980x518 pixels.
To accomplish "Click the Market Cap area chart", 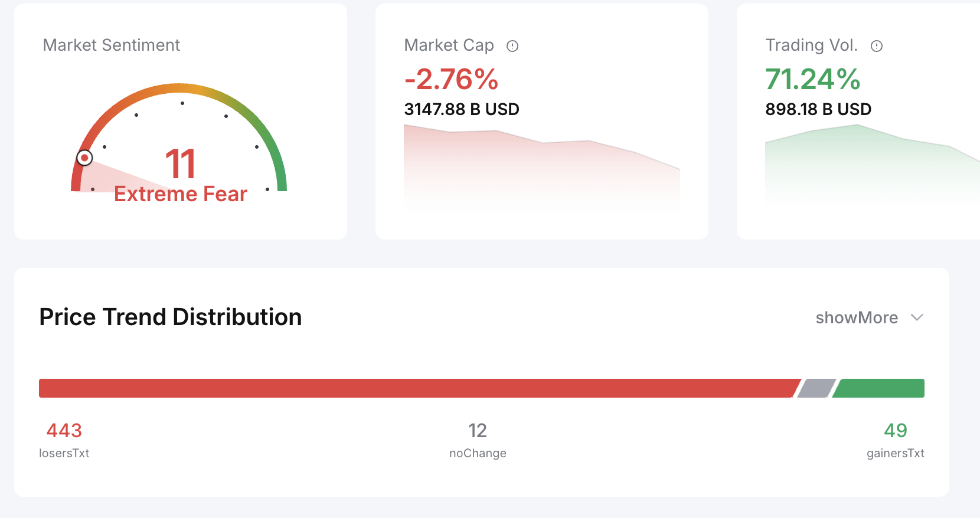I will pos(542,166).
